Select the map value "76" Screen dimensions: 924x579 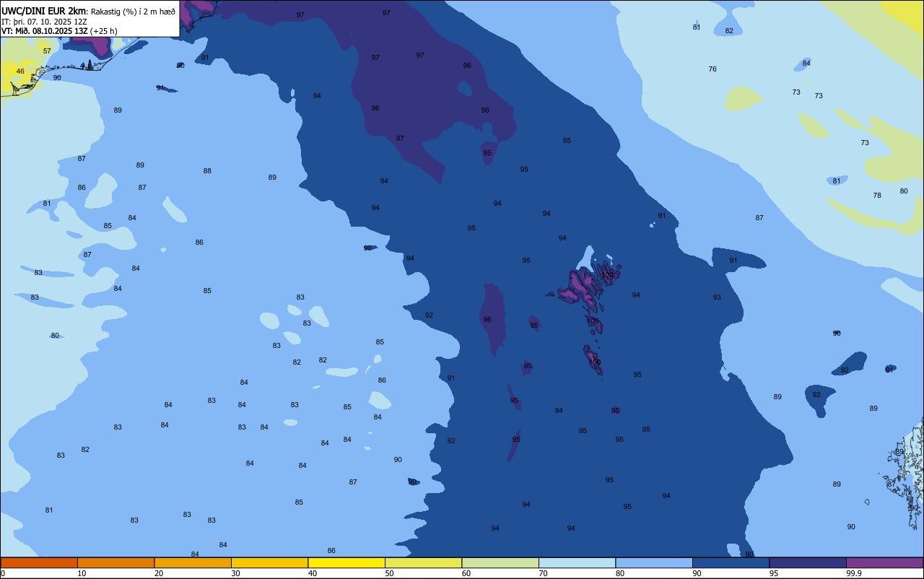(712, 69)
